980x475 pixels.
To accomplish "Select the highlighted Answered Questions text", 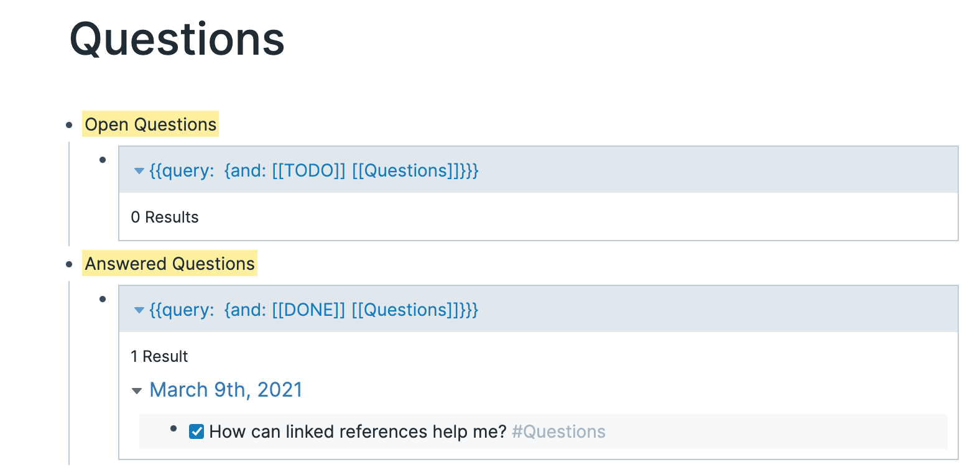I will point(169,264).
